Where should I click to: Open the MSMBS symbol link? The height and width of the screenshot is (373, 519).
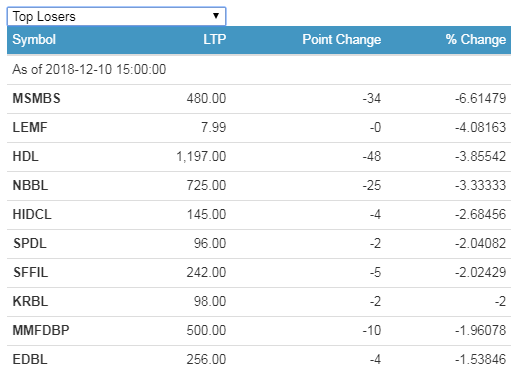click(x=37, y=98)
